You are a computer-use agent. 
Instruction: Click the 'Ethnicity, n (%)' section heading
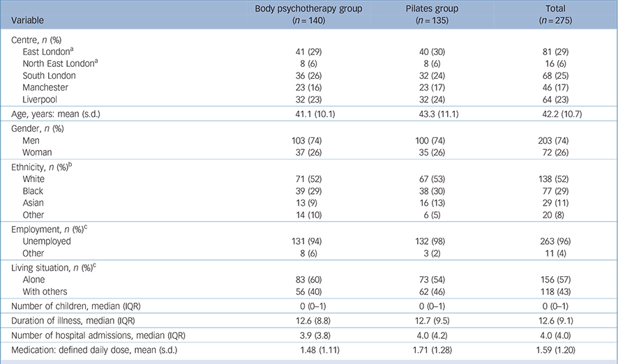(x=43, y=167)
